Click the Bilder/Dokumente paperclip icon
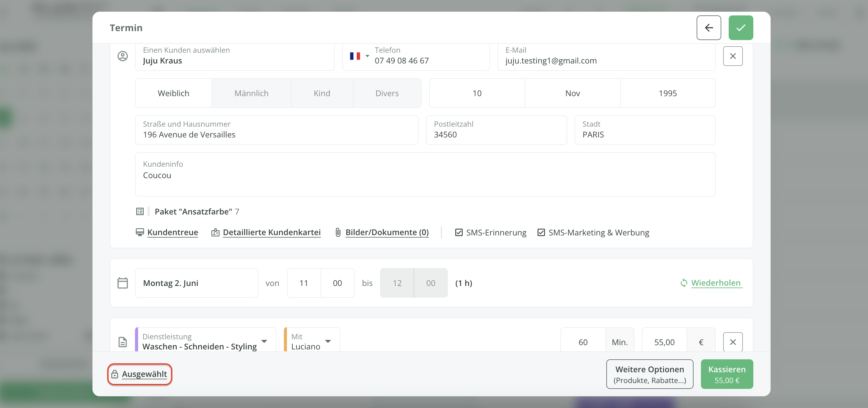The height and width of the screenshot is (408, 868). [338, 232]
